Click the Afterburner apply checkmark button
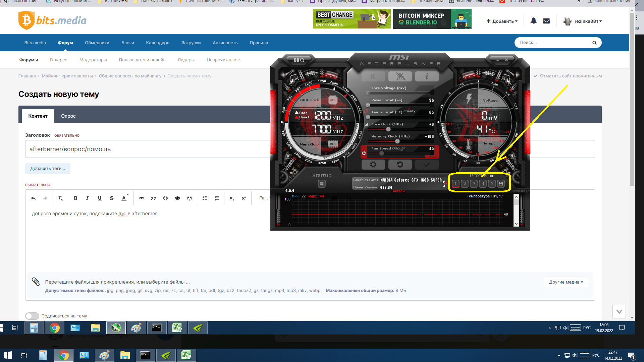This screenshot has width=644, height=362. click(427, 165)
